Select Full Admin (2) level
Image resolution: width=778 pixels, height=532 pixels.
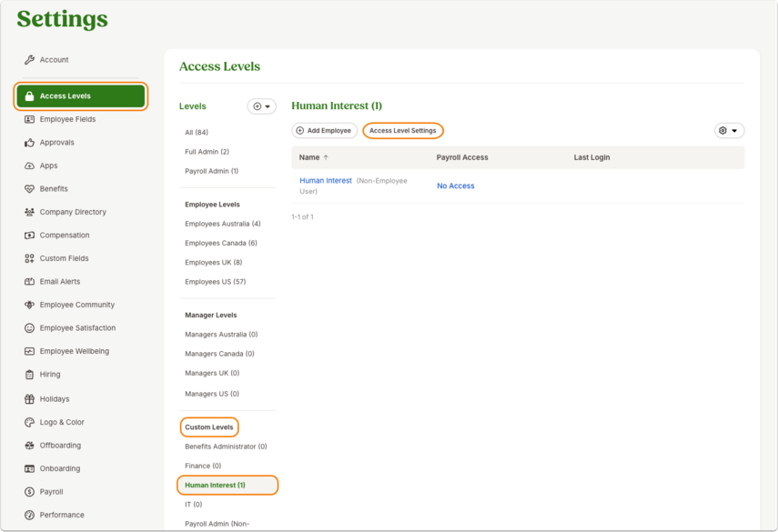(207, 152)
